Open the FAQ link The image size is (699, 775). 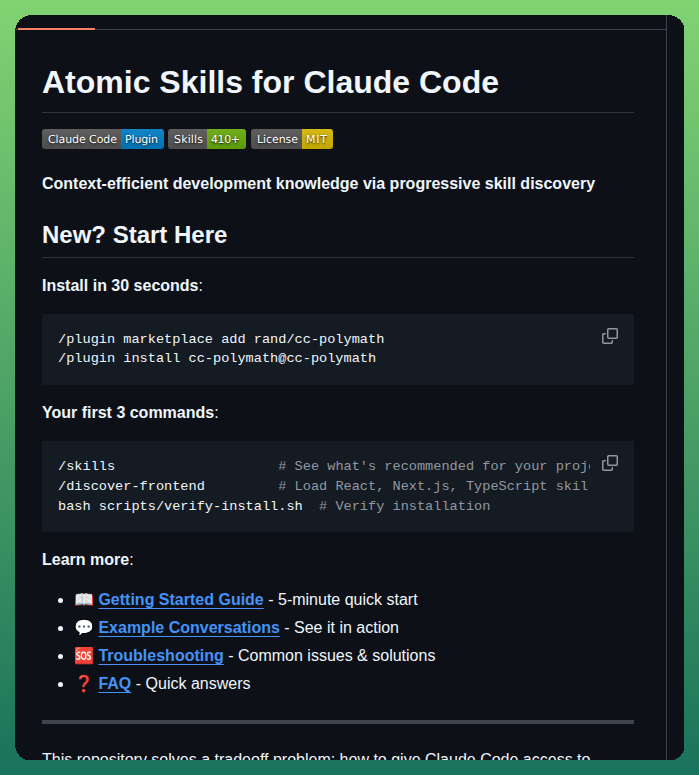tap(115, 684)
